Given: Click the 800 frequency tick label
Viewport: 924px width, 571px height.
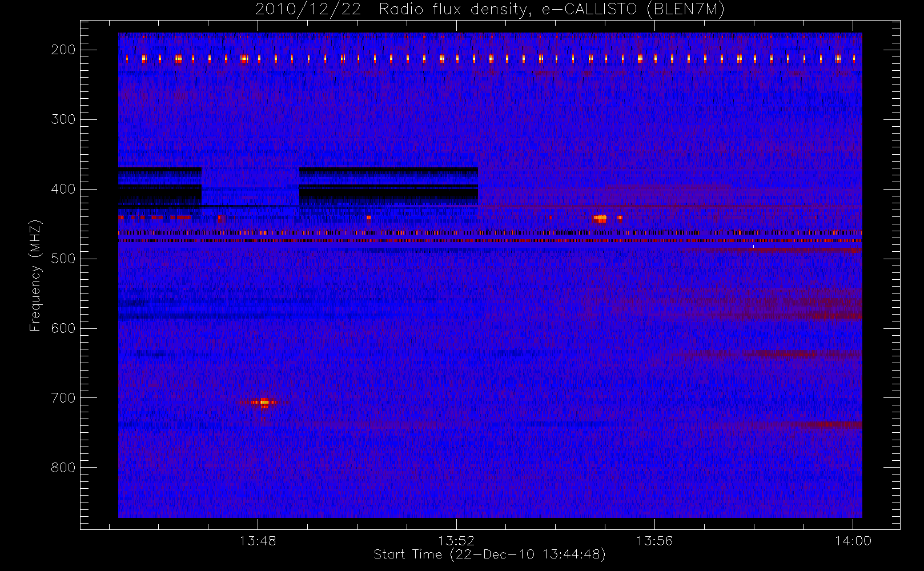Looking at the screenshot, I should [63, 468].
